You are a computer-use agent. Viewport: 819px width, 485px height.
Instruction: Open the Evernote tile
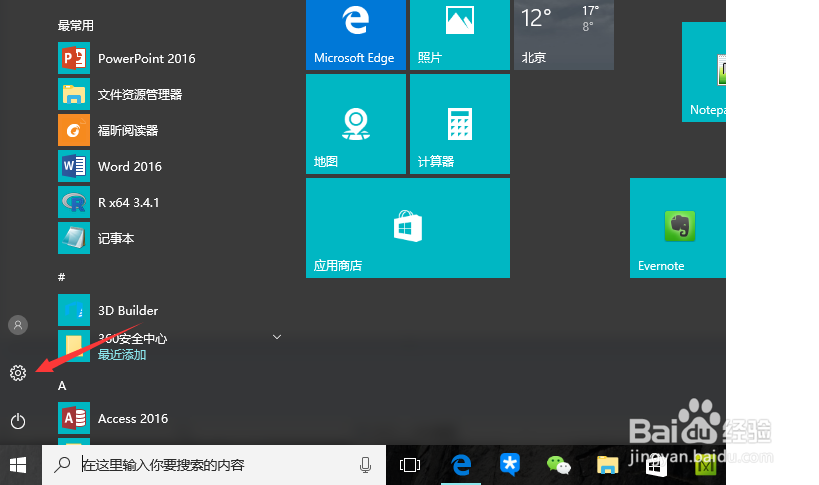tap(678, 228)
